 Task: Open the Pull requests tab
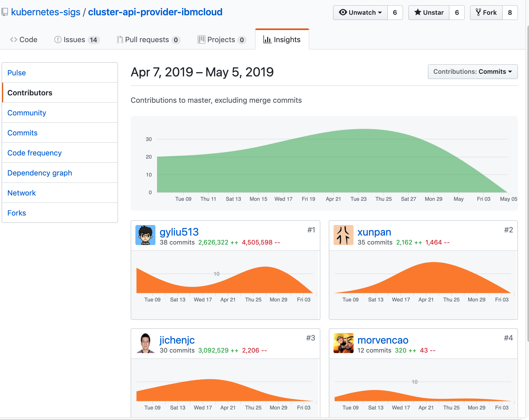click(148, 40)
